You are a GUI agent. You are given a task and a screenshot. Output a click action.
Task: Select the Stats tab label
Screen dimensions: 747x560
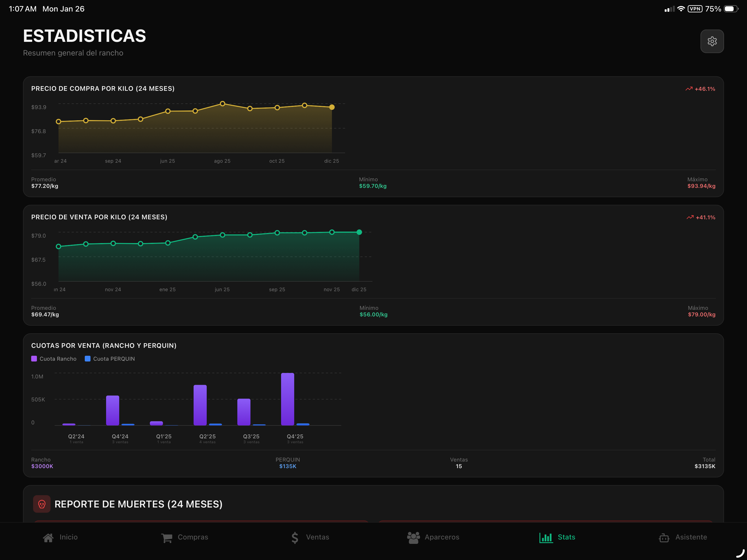(x=566, y=537)
